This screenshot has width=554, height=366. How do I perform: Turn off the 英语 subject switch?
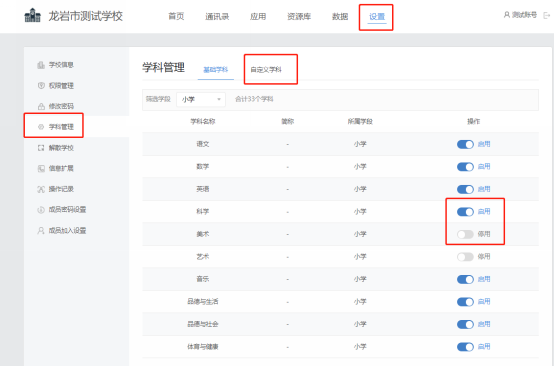pos(465,189)
